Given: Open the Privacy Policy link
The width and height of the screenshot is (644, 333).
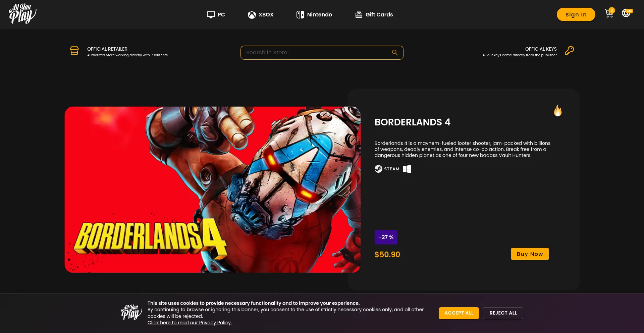Looking at the screenshot, I should pos(190,323).
